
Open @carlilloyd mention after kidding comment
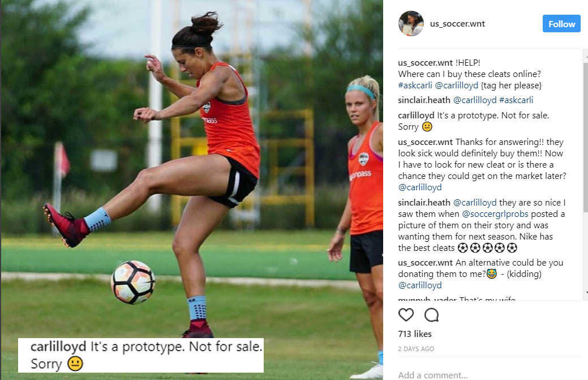[x=419, y=285]
